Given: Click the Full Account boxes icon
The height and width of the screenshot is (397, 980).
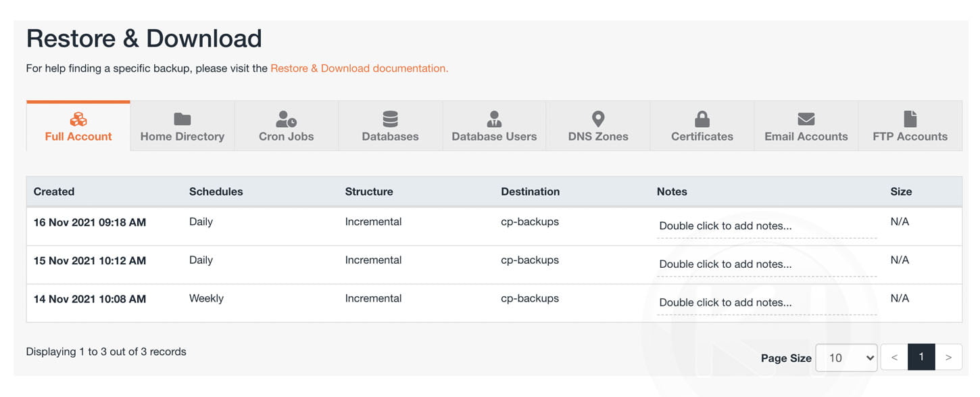Looking at the screenshot, I should pos(78,120).
